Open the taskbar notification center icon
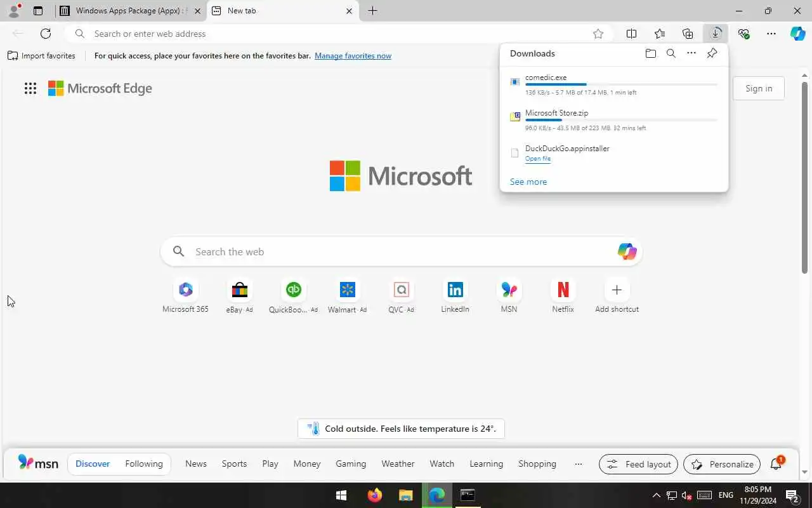812x508 pixels. pyautogui.click(x=792, y=495)
